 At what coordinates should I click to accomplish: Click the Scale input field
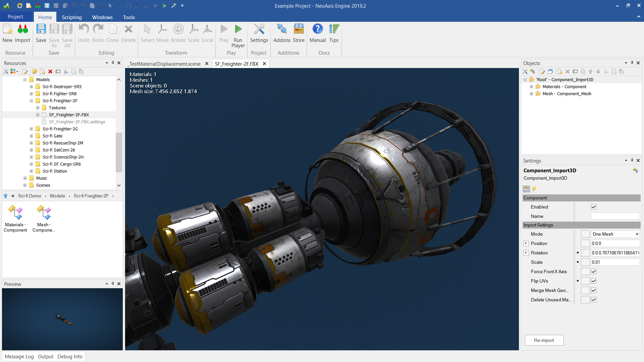[615, 262]
